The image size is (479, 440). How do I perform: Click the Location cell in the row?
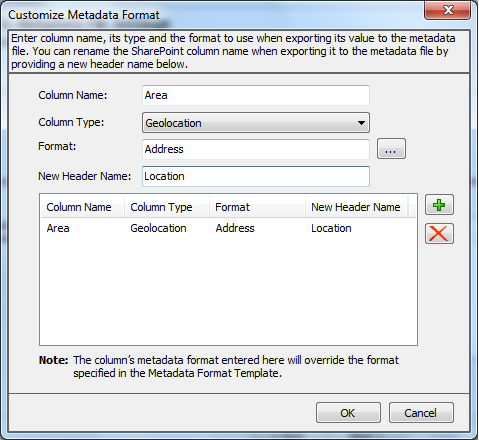click(x=331, y=228)
